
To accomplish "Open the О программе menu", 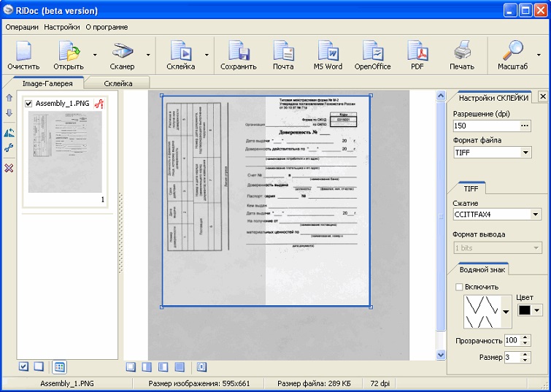I will [107, 27].
